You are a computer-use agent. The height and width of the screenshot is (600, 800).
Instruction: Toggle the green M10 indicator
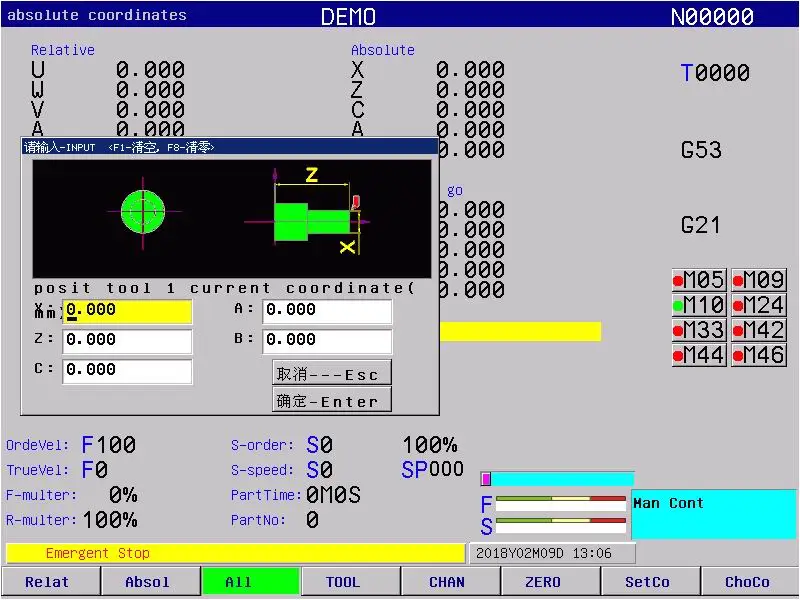point(699,305)
